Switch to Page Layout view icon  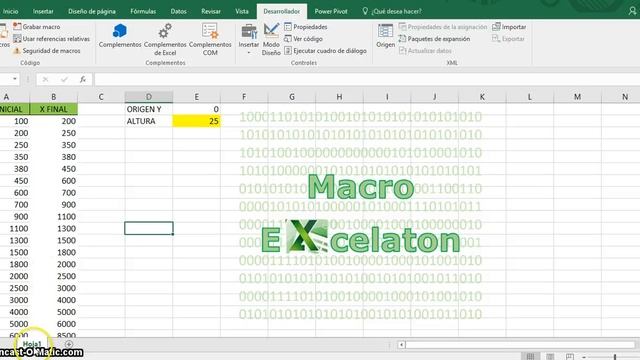pyautogui.click(x=550, y=356)
